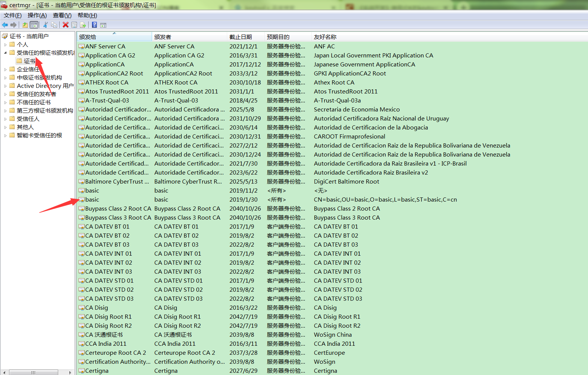588x375 pixels.
Task: Click the certmgr icon in the title bar
Action: pos(4,5)
